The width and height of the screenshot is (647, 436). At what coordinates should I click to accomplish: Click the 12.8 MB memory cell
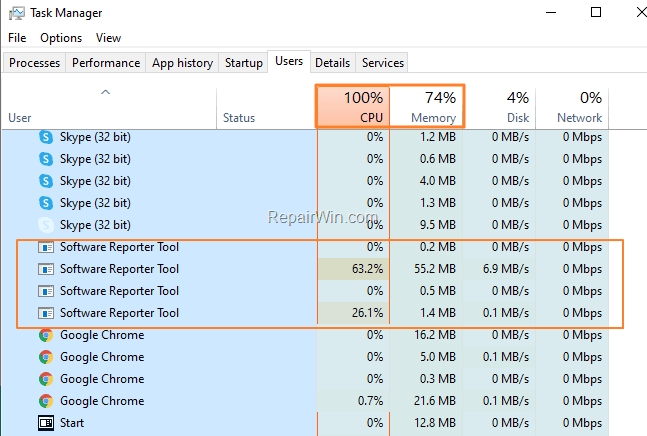point(426,423)
